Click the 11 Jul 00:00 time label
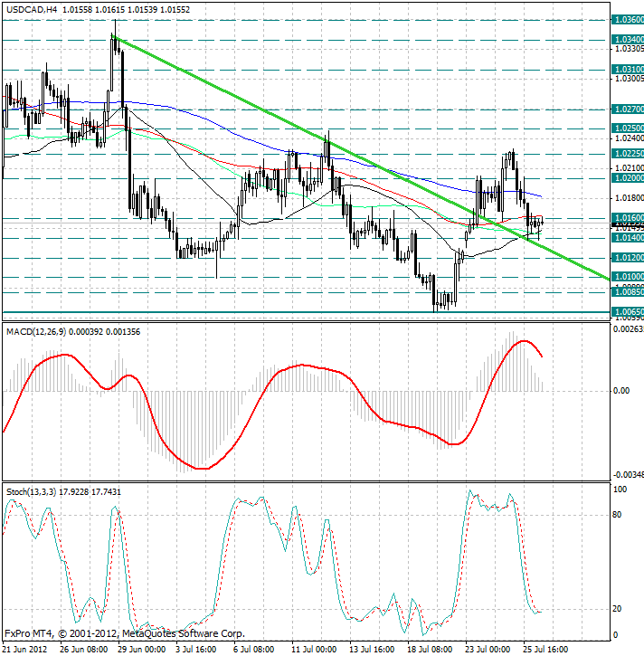 [x=313, y=649]
